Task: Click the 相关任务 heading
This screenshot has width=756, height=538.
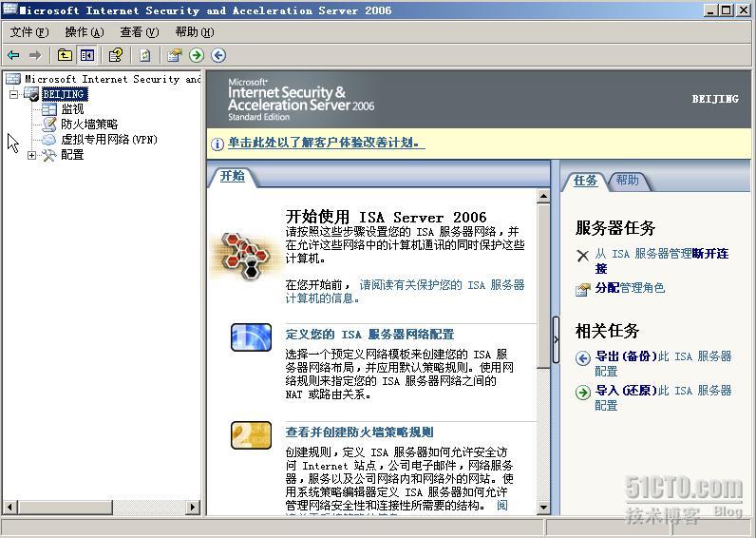Action: [607, 331]
